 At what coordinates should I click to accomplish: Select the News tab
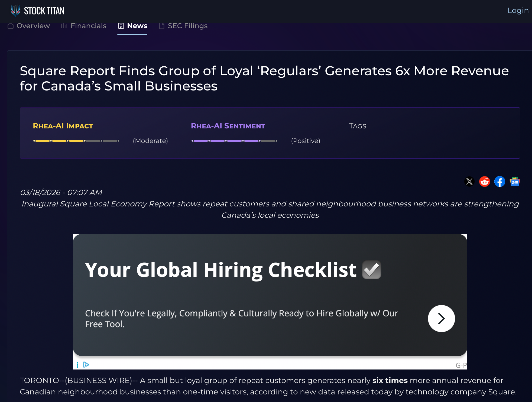tap(132, 26)
